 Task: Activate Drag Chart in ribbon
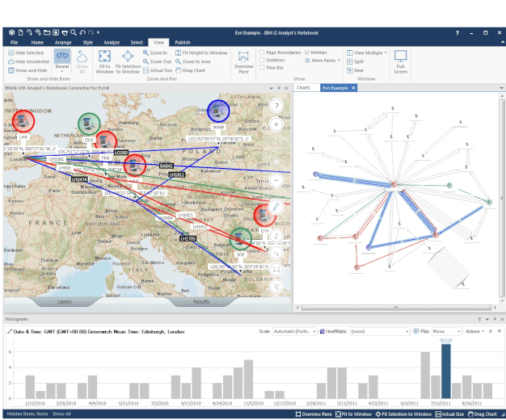pos(190,70)
